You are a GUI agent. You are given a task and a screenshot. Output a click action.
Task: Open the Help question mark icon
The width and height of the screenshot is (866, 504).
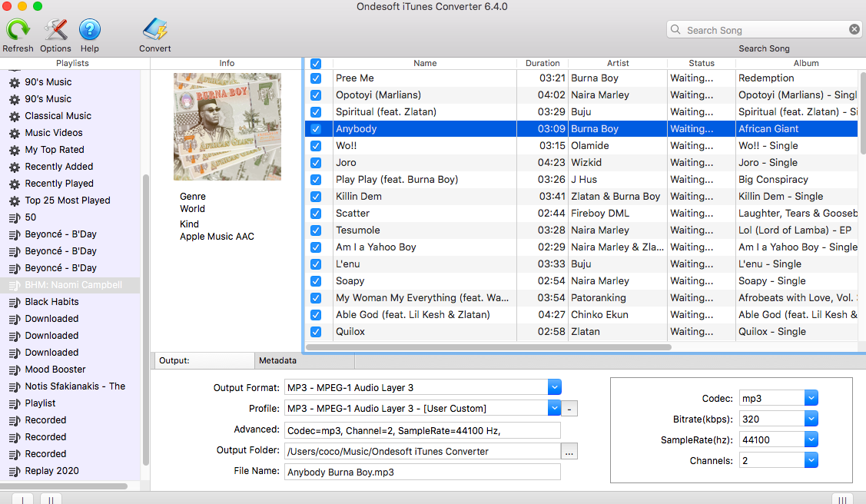click(89, 29)
